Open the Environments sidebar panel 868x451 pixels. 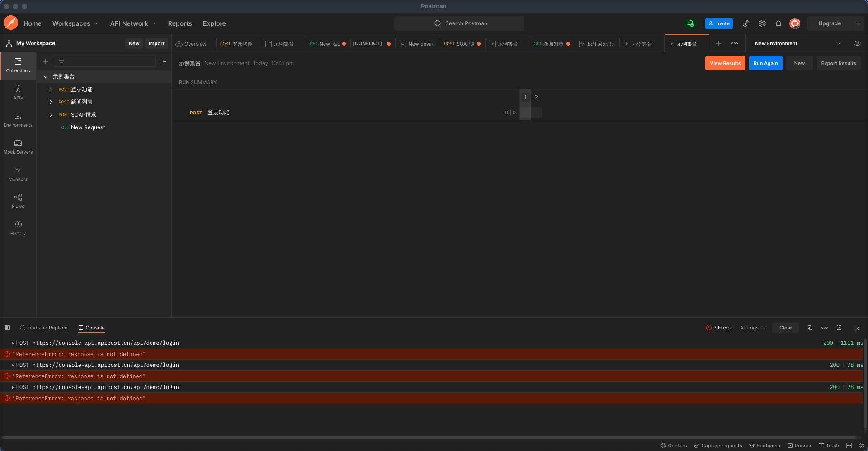(x=18, y=120)
